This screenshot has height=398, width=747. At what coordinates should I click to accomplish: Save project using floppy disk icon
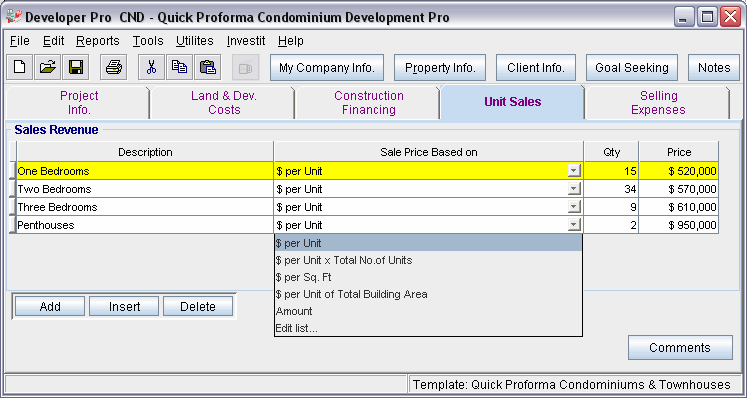click(76, 67)
